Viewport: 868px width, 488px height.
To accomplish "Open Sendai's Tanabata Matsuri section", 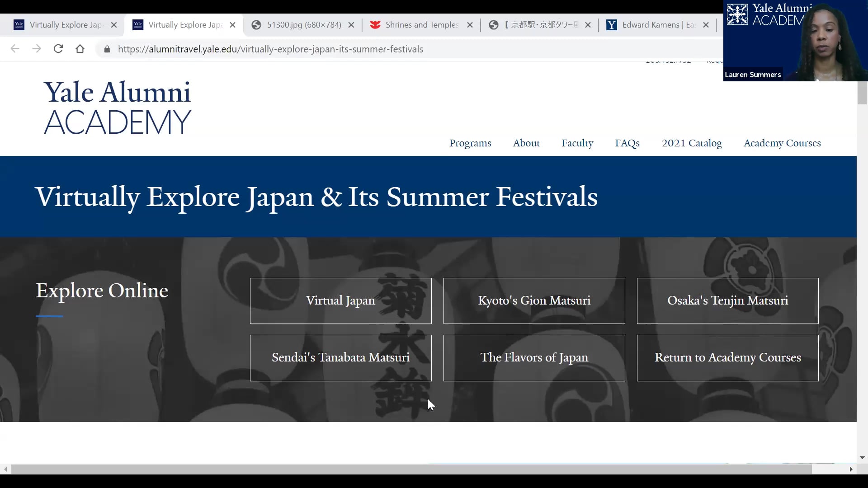I will click(x=340, y=357).
